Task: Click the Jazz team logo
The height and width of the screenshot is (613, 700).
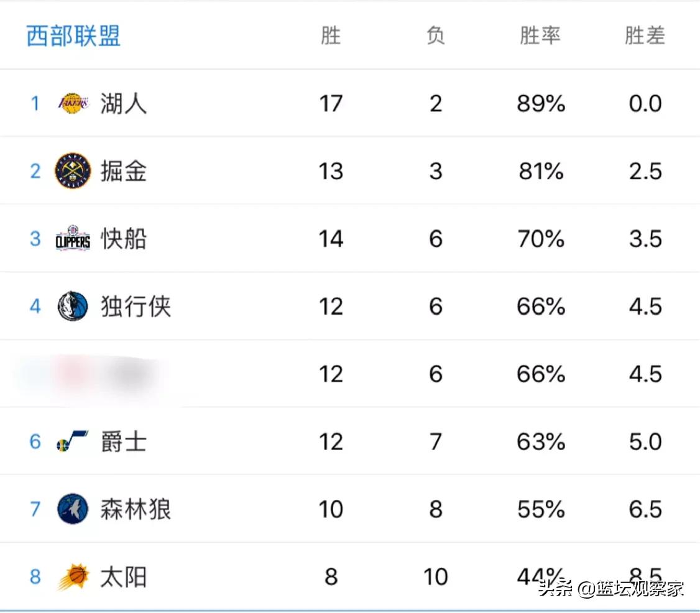Action: pyautogui.click(x=73, y=442)
